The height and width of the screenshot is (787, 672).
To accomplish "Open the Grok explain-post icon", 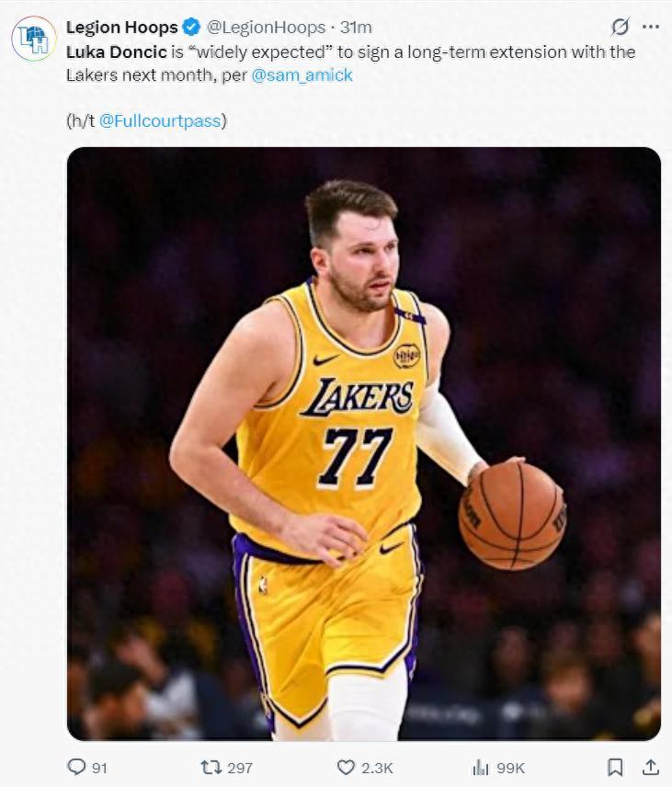I will coord(621,27).
